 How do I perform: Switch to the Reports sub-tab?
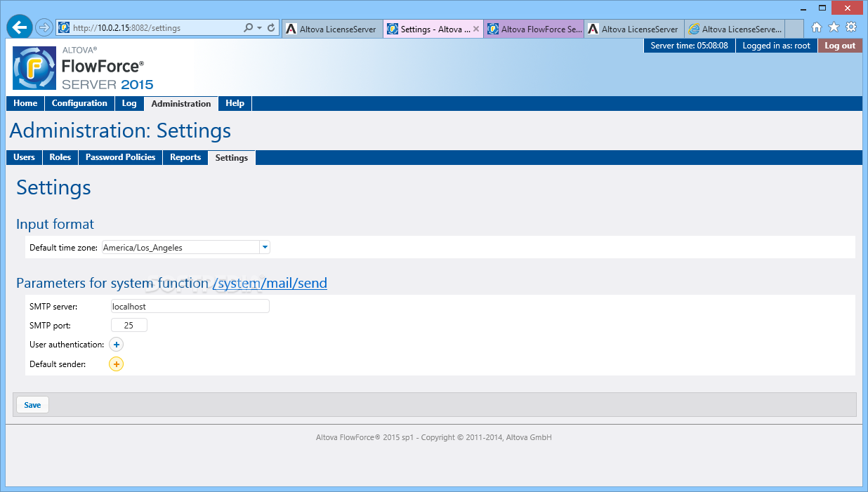pos(185,157)
